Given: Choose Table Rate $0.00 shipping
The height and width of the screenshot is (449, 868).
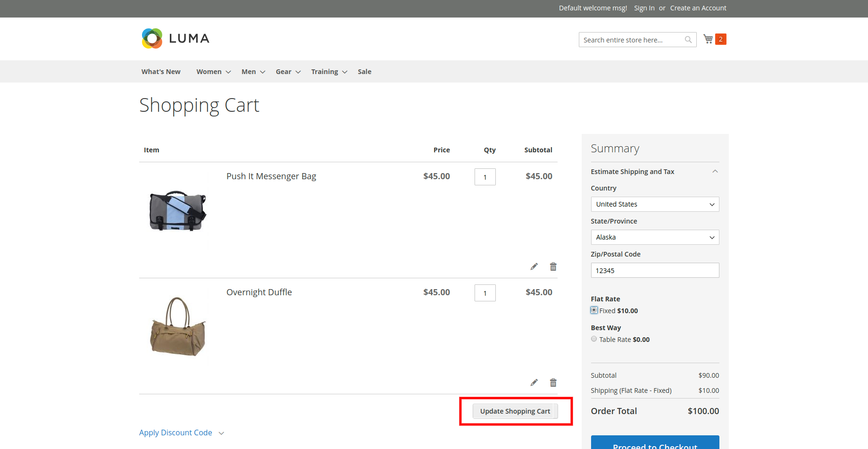Looking at the screenshot, I should 594,339.
